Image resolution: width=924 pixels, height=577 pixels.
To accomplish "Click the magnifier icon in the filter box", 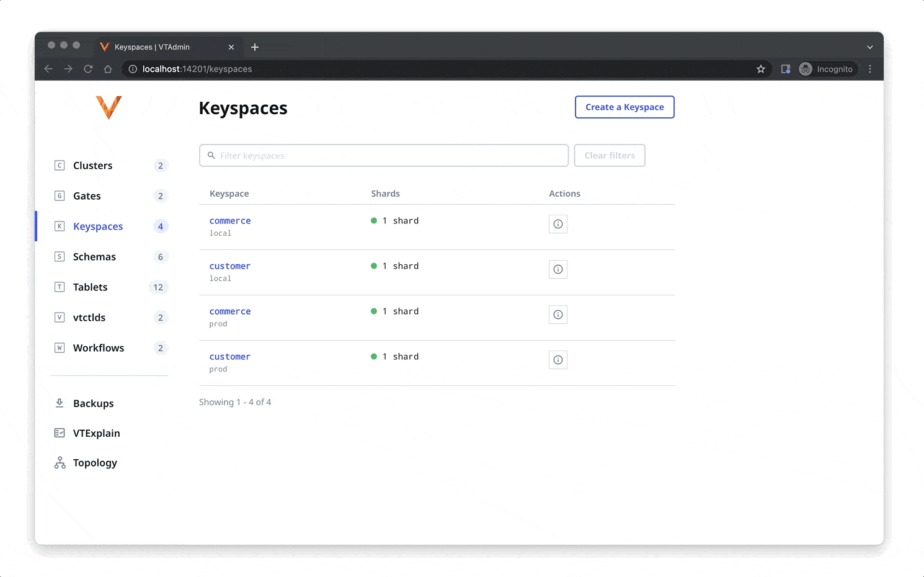I will 211,155.
